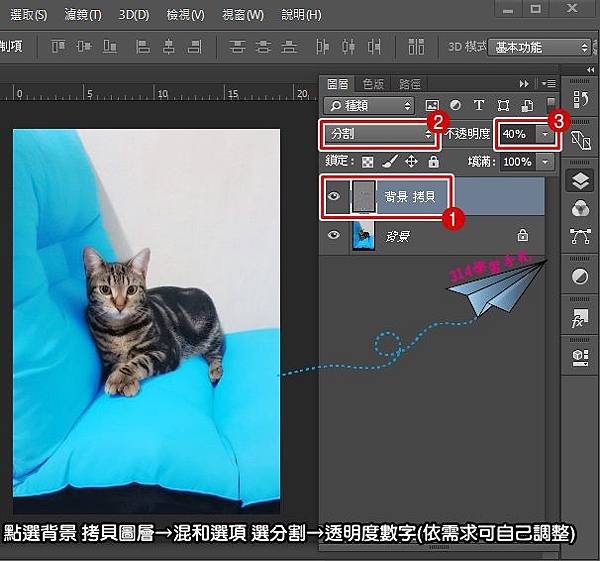
Task: Click the align right edges icon
Action: [x=194, y=47]
